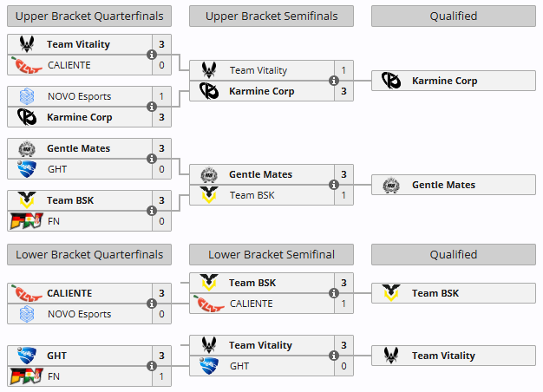The width and height of the screenshot is (543, 392).
Task: Click Gentle Mates logo in Upper Bracket Semifinals
Action: point(208,174)
